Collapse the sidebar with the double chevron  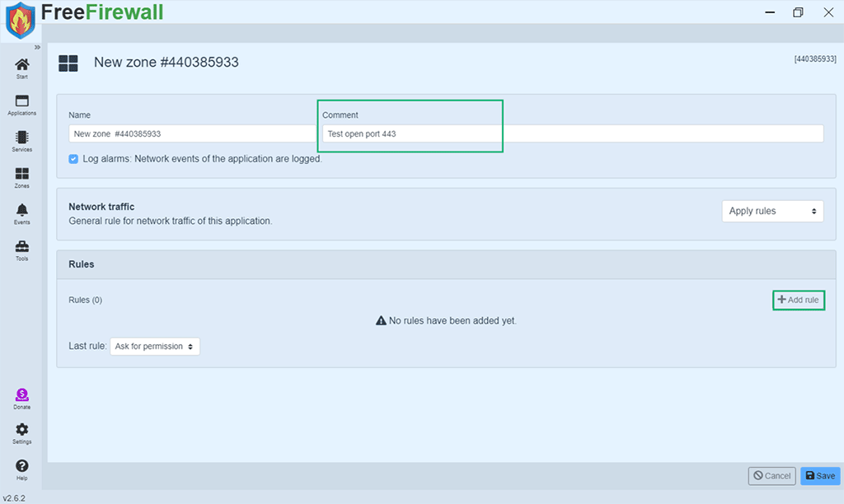coord(36,47)
